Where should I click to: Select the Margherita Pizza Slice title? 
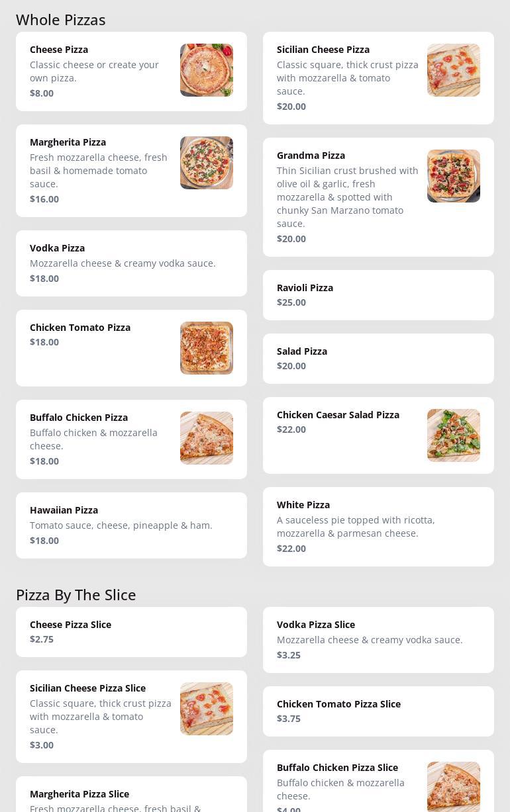tap(79, 794)
